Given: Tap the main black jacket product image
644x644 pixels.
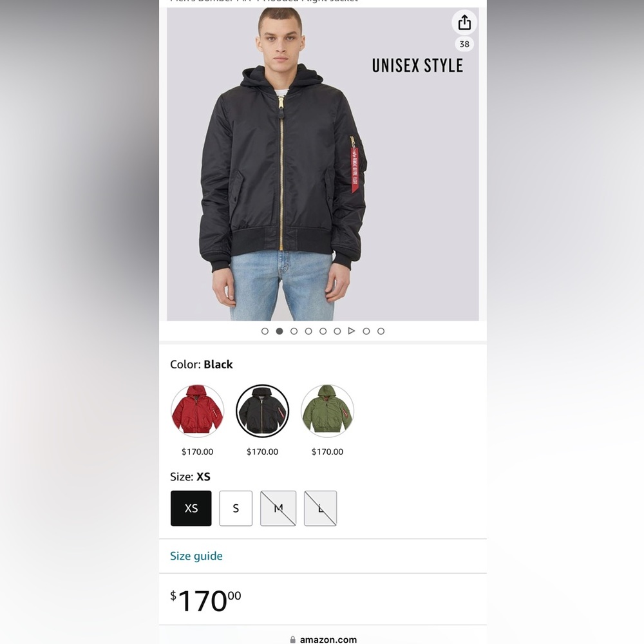Looking at the screenshot, I should [x=323, y=164].
